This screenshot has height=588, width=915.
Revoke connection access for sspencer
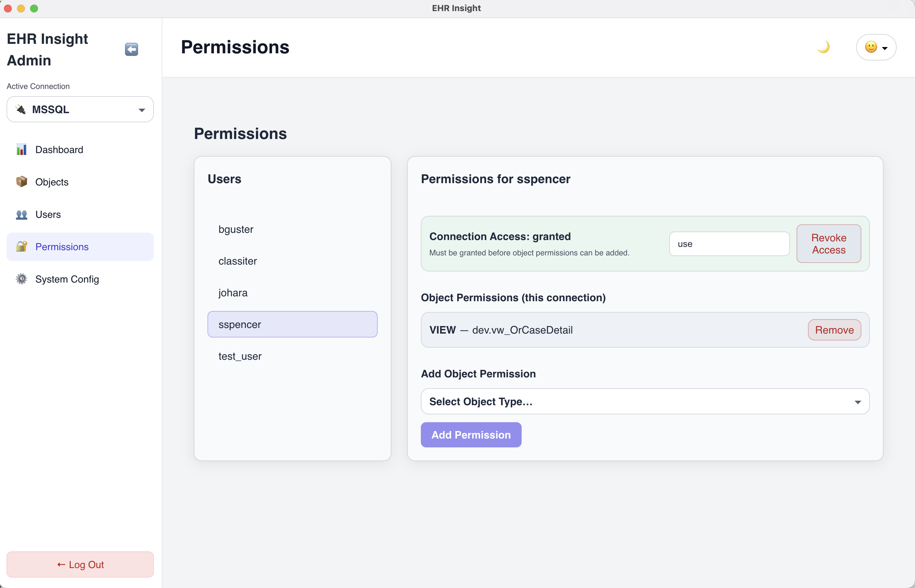(828, 244)
